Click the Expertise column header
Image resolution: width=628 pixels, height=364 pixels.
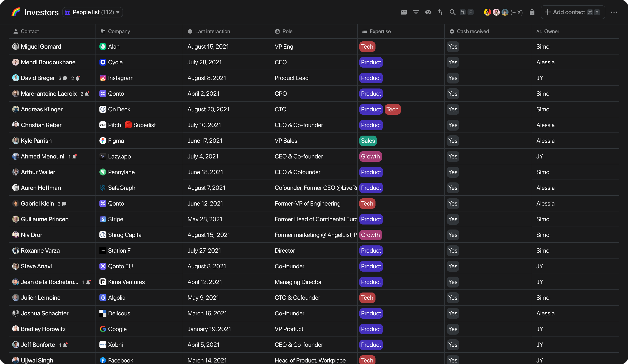(x=376, y=31)
